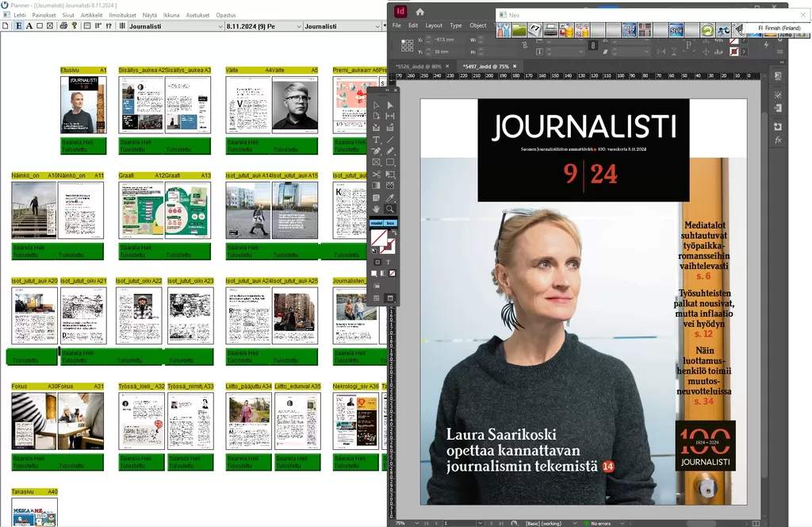Select the Free Transform tool in InDesign

[390, 174]
